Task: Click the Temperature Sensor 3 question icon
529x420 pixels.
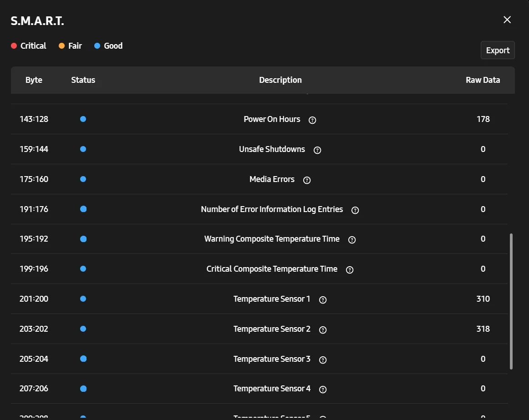Action: [323, 360]
